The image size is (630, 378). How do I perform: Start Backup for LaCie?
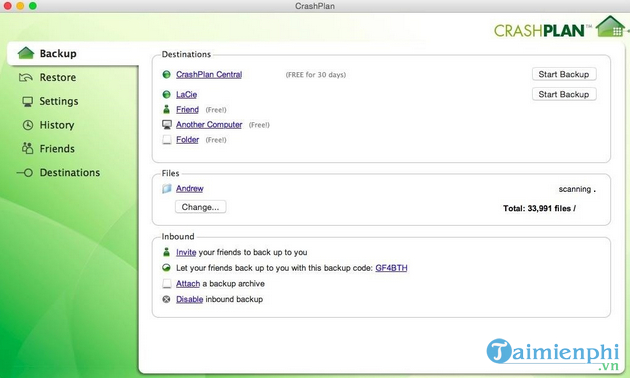[x=564, y=94]
